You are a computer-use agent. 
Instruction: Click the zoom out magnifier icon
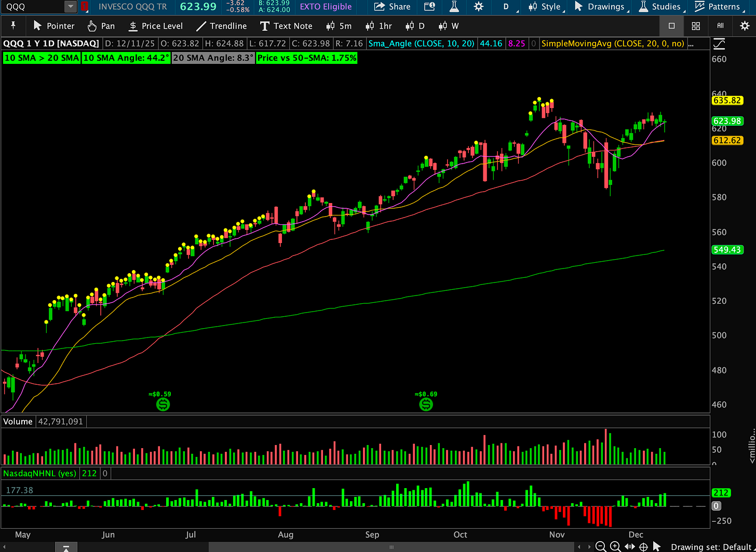601,546
